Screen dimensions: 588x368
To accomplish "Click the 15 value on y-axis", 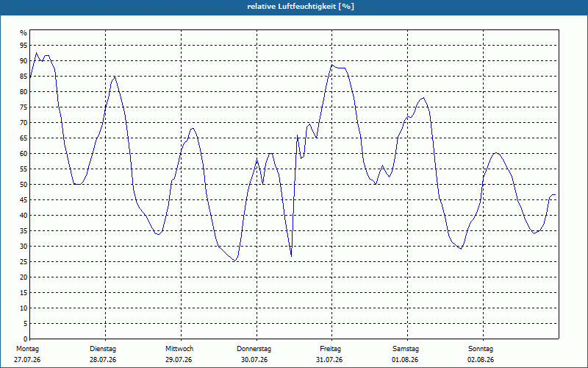I will point(24,292).
